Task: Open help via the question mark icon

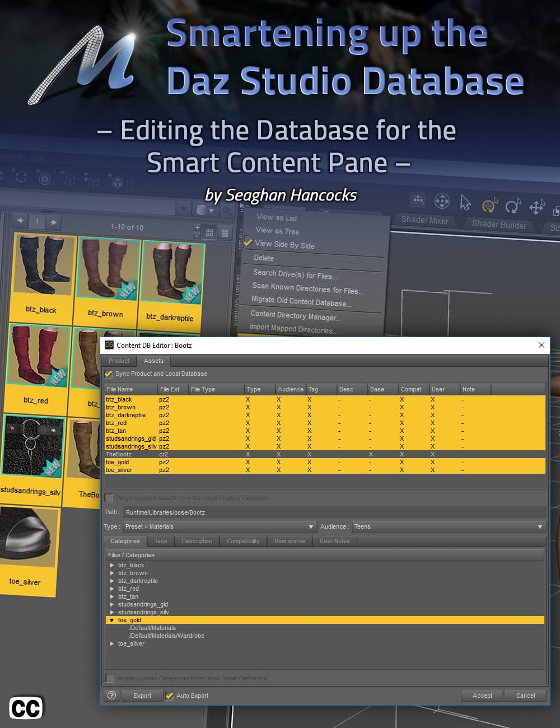Action: coord(111,696)
